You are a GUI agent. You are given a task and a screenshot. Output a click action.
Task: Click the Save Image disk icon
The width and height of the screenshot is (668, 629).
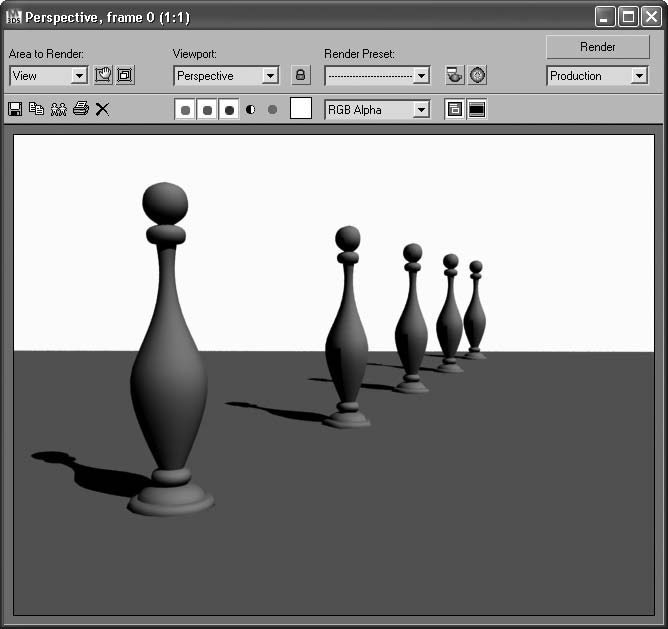(x=15, y=109)
